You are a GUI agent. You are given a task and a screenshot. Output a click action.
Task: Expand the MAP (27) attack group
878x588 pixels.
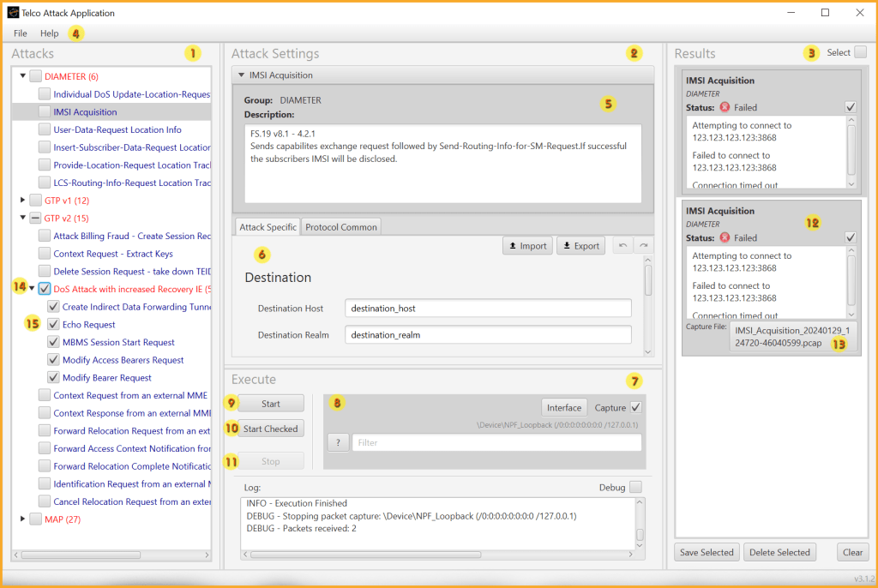point(23,519)
